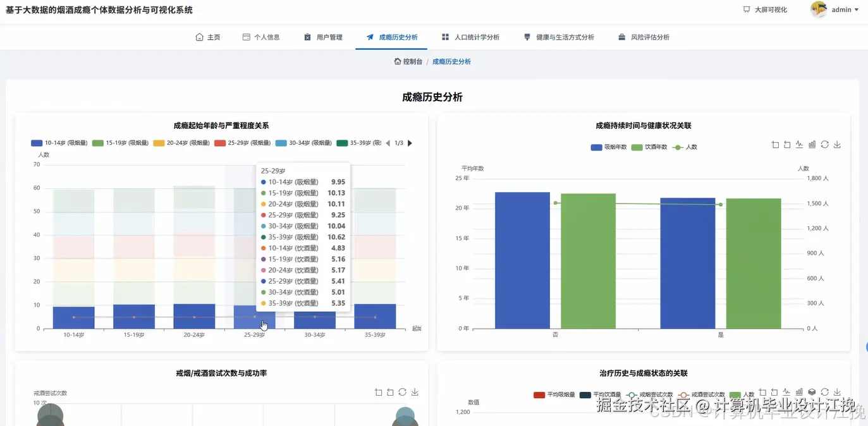The image size is (868, 426).
Task: Click zoom reset icon in 戒烟/戒酒 chart
Action: coord(390,393)
